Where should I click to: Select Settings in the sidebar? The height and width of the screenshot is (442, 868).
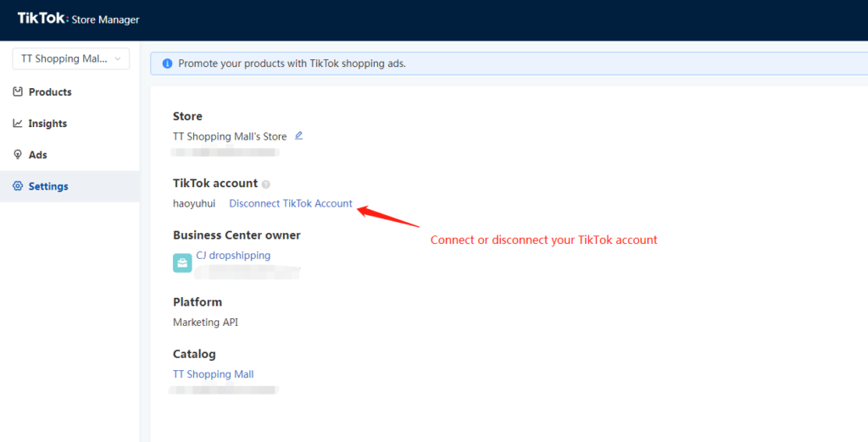coord(70,186)
